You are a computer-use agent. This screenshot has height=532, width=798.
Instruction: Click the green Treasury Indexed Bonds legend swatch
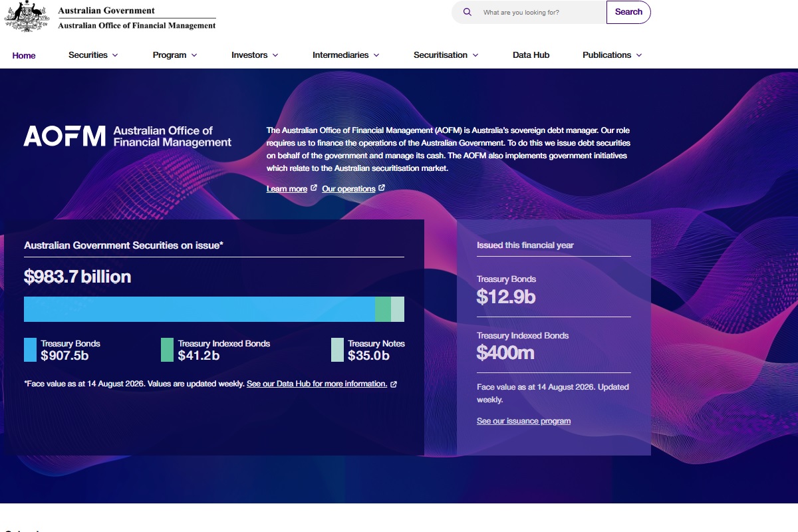(167, 350)
